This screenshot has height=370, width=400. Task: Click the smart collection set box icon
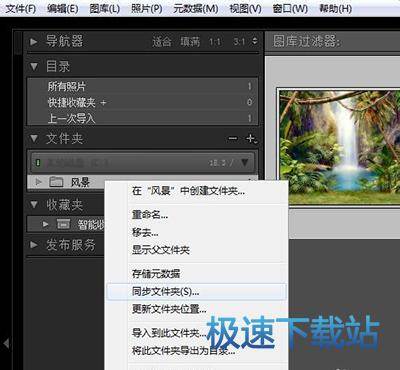pyautogui.click(x=63, y=224)
